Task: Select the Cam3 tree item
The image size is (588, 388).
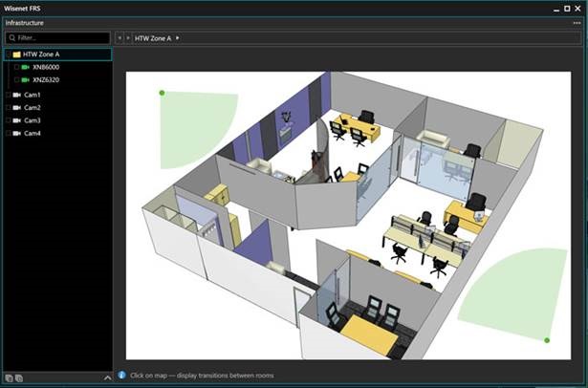Action: [x=33, y=120]
